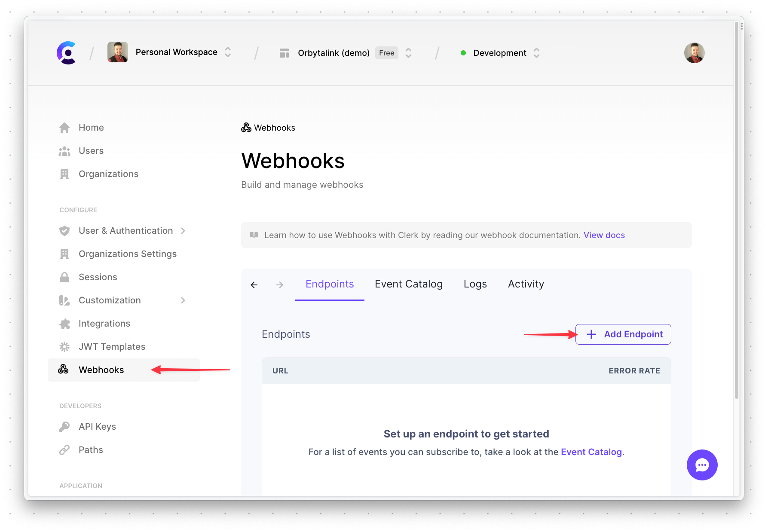Screen dimensions: 768x532
Task: Click the Integrations puzzle icon
Action: (64, 323)
